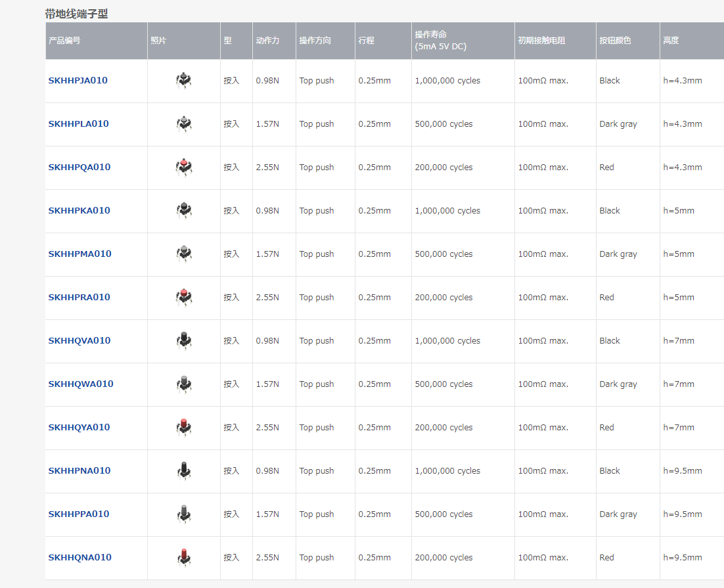This screenshot has height=588, width=724.
Task: Navigate to the SKHHQWA010 product page
Action: tap(80, 384)
